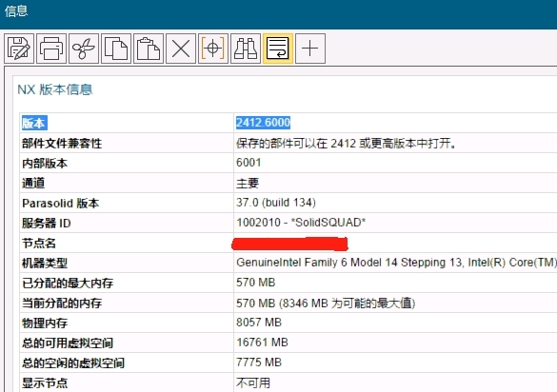Viewport: 557px width, 392px height.
Task: Click the 通道 label
Action: click(33, 184)
